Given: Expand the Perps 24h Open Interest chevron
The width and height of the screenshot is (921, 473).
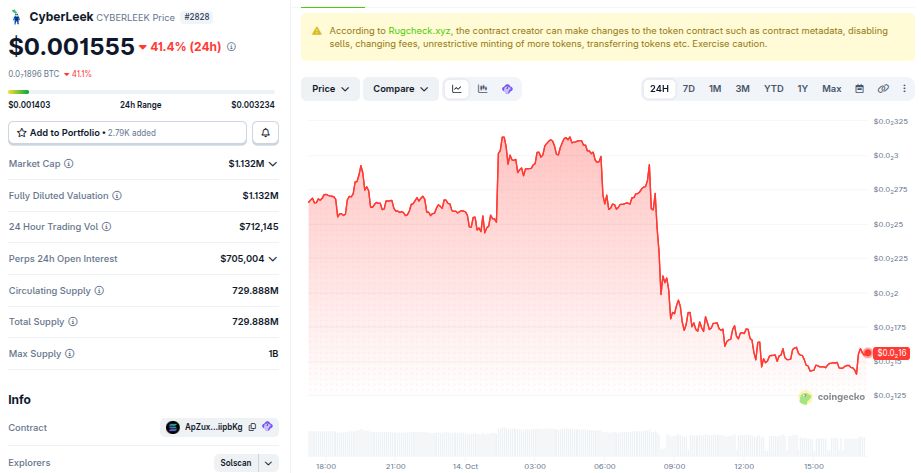Looking at the screenshot, I should click(x=273, y=259).
